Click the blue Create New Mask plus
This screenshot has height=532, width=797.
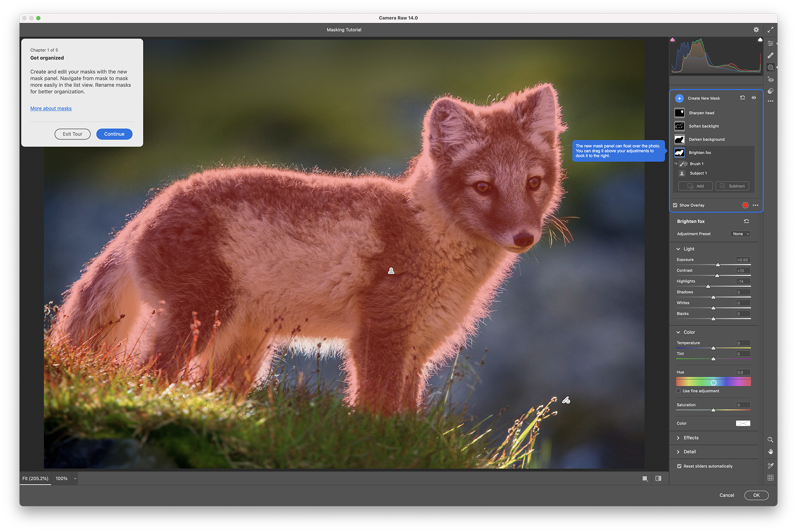[x=679, y=98]
